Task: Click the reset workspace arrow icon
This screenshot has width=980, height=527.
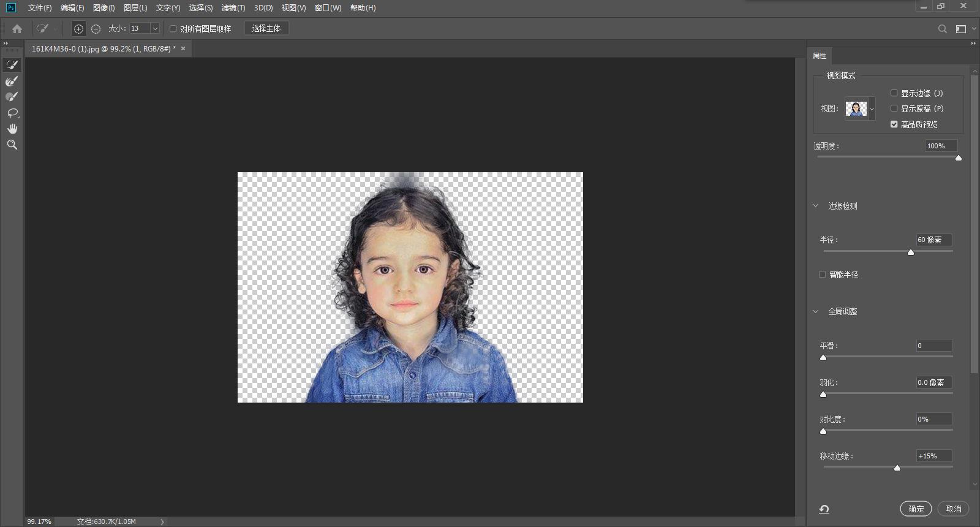Action: (x=824, y=509)
